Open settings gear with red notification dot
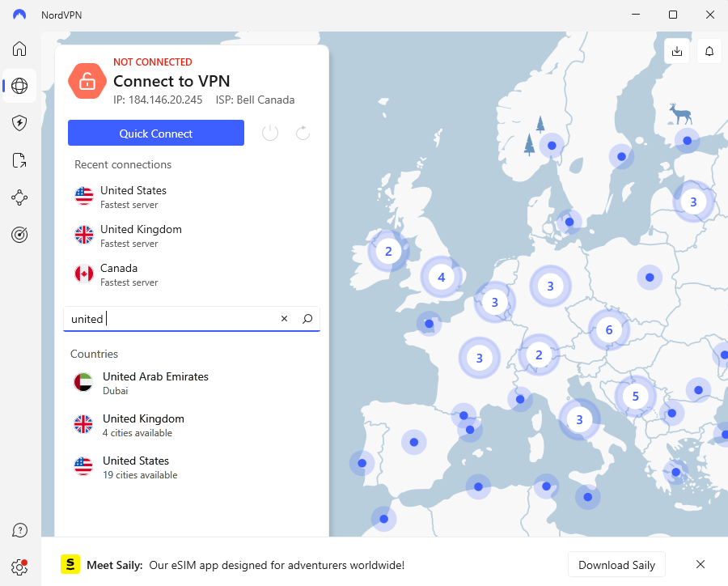Screen dimensions: 728x586 19,567
